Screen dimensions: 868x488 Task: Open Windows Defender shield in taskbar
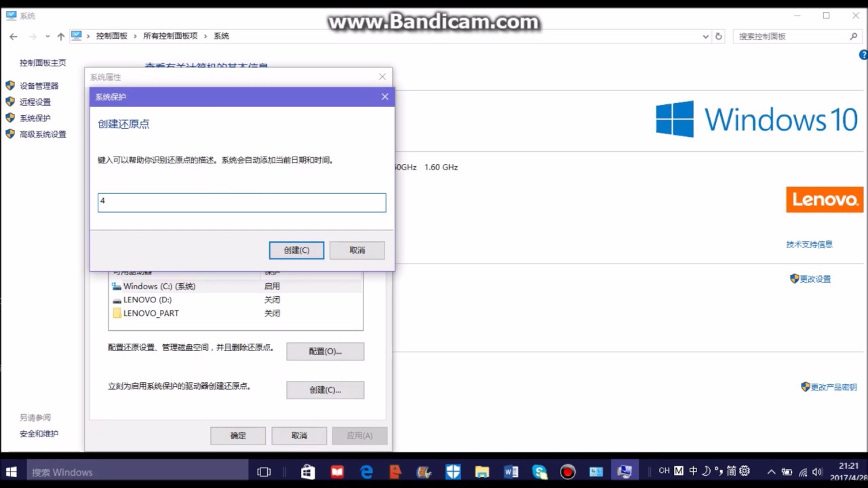coord(453,472)
